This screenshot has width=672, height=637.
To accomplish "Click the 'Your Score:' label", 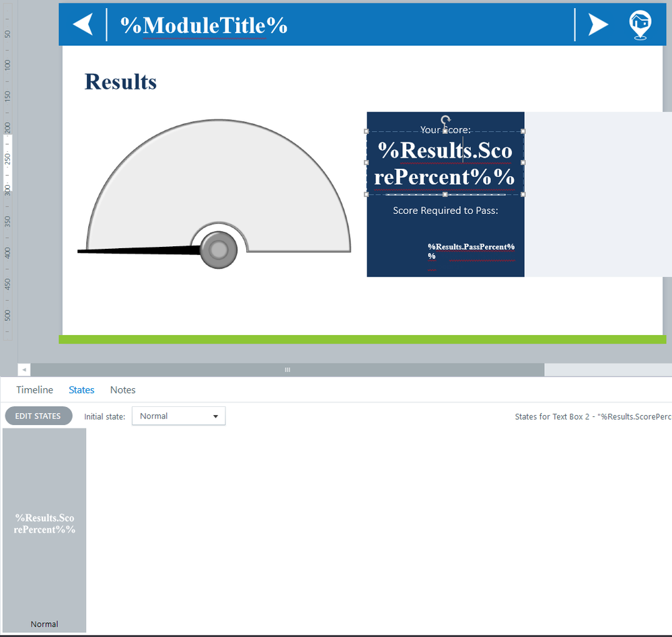I will pyautogui.click(x=445, y=129).
